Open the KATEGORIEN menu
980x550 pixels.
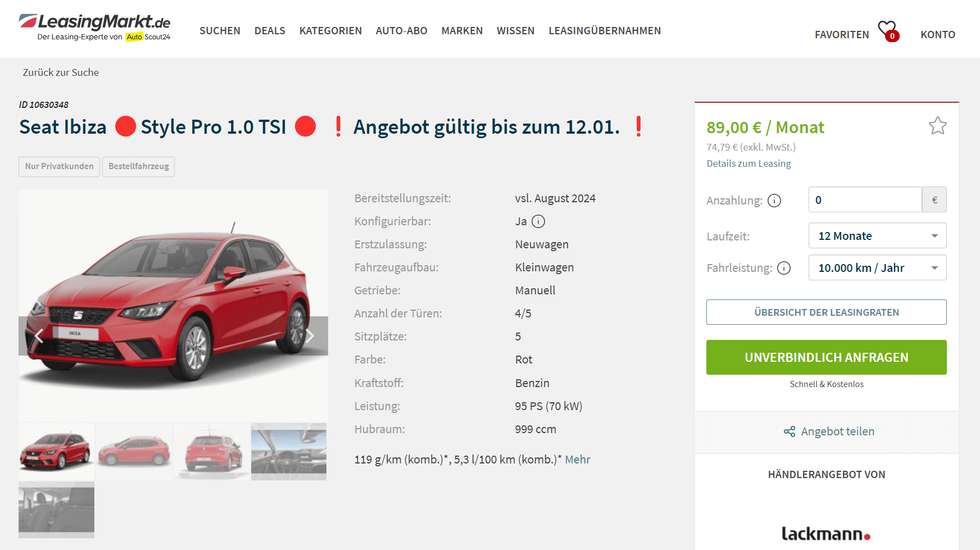(x=330, y=31)
